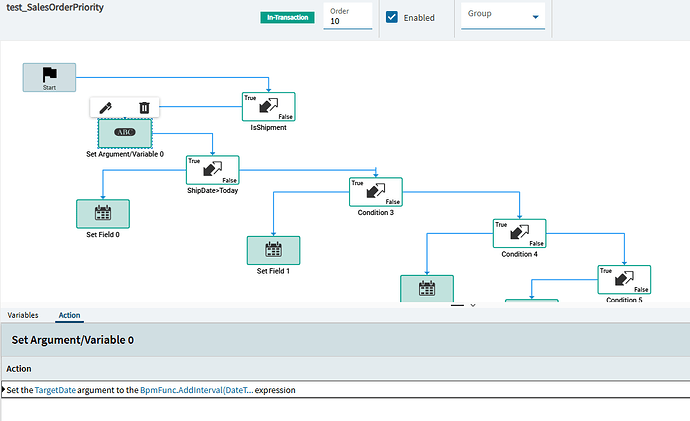
Task: Click the Order number input field
Action: point(348,16)
